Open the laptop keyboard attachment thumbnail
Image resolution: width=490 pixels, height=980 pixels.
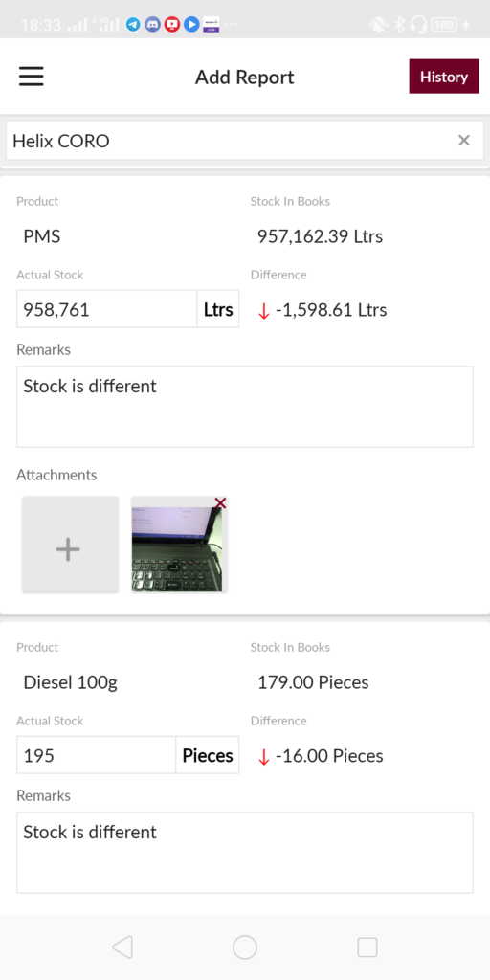tap(179, 545)
